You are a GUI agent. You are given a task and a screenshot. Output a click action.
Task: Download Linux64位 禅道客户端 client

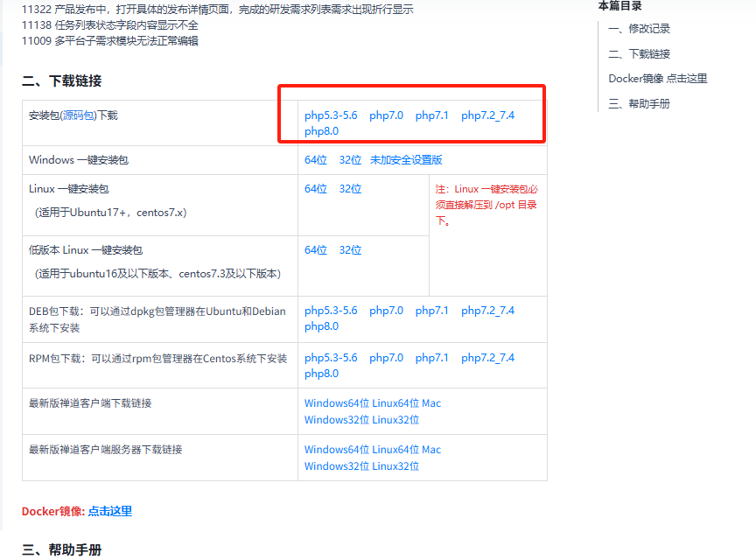tap(395, 403)
